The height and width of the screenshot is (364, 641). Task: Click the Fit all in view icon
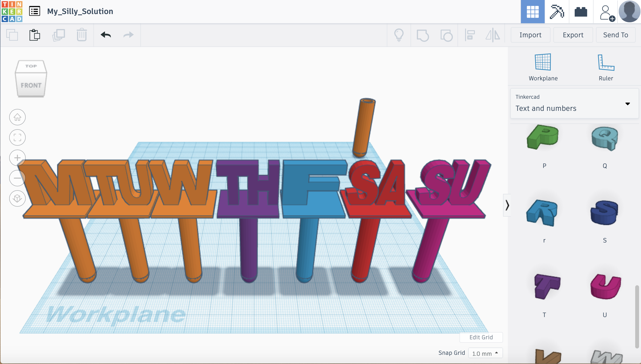click(17, 137)
